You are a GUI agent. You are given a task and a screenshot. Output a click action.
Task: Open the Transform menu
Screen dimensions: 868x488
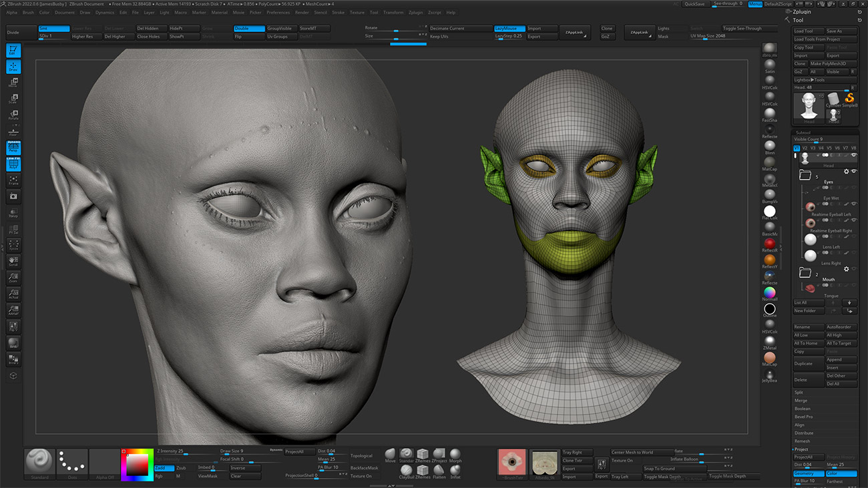pos(393,12)
